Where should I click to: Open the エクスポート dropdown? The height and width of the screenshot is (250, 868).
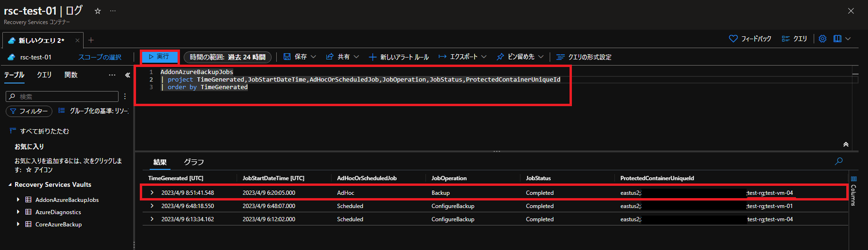[x=462, y=57]
